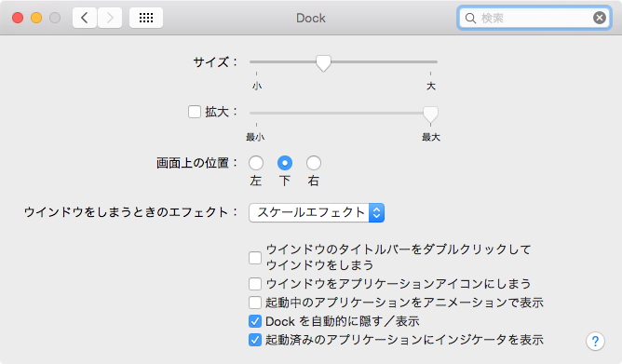This screenshot has width=622, height=364.
Task: Enable 起動中のアプリケーションをアニメーションで表示 checkbox
Action: pos(255,303)
